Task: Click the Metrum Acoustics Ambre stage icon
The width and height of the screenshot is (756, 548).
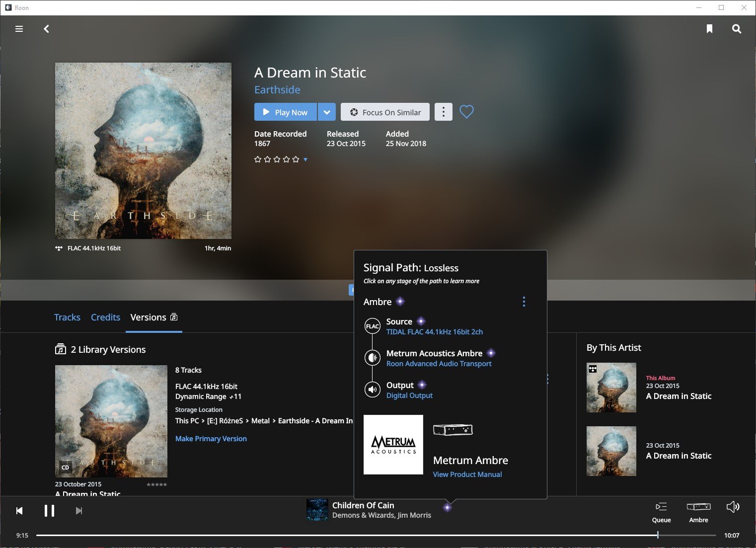Action: pyautogui.click(x=373, y=358)
